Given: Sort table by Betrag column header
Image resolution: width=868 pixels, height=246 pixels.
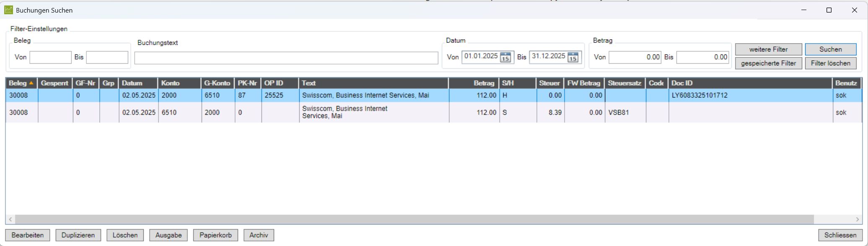Looking at the screenshot, I should (474, 83).
